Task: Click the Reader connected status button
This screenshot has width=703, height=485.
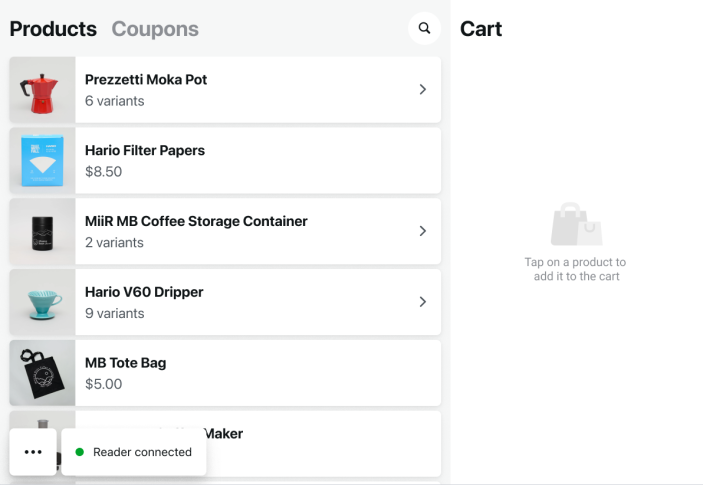Action: 134,452
